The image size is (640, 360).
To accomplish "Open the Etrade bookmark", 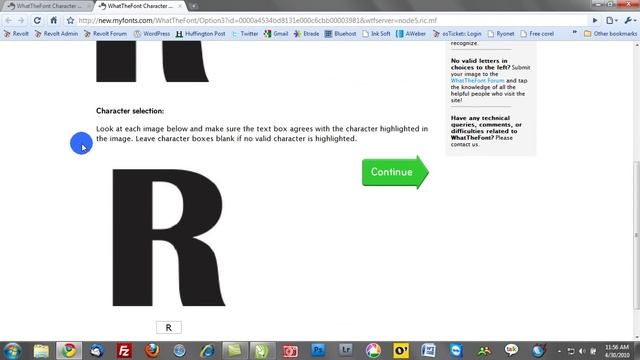I will [307, 34].
